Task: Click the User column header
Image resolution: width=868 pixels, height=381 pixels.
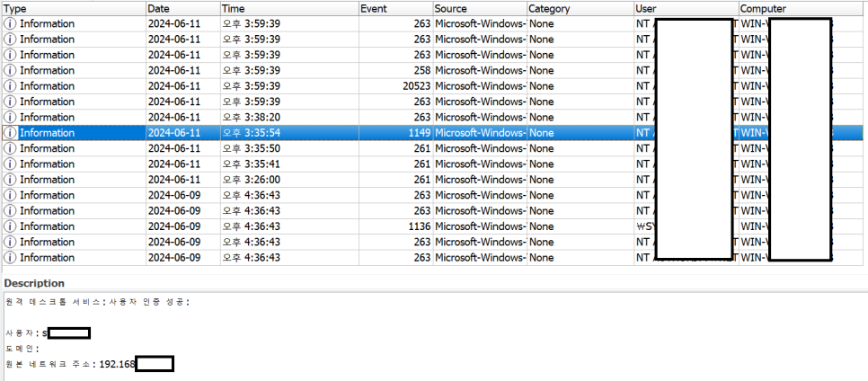Action: point(686,9)
